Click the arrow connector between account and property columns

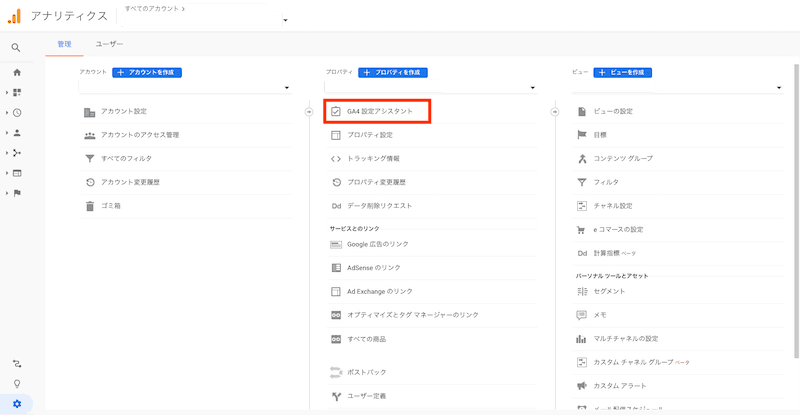309,112
